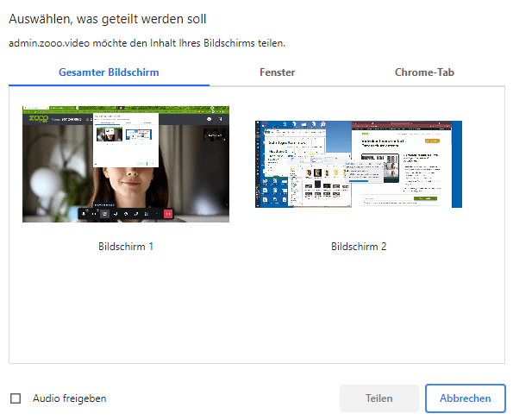Click the microphone icon in Bildschirm 1 preview toolbar
513x420 pixels.
pyautogui.click(x=84, y=214)
